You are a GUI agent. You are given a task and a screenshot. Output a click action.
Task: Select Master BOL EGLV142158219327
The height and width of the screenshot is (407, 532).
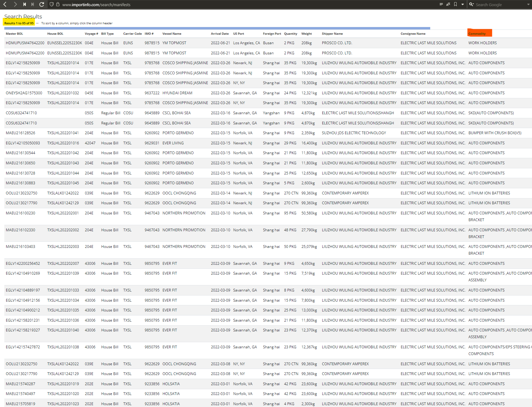(x=23, y=330)
